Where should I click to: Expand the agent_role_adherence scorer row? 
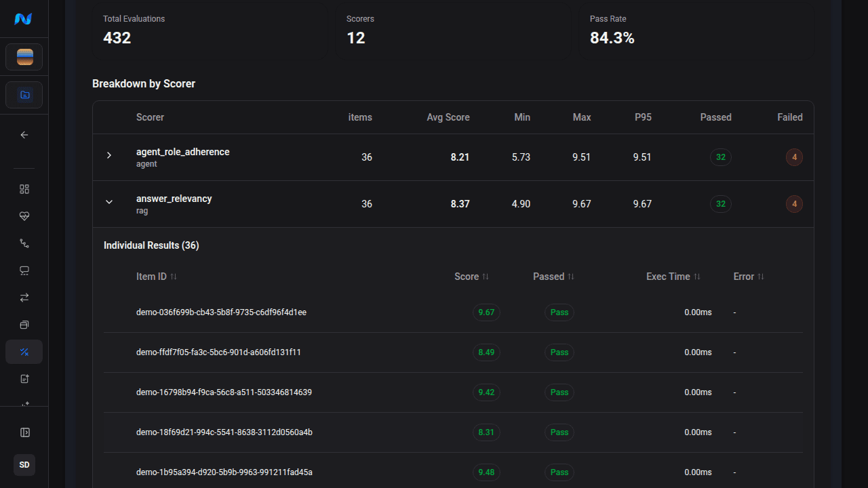coord(109,156)
